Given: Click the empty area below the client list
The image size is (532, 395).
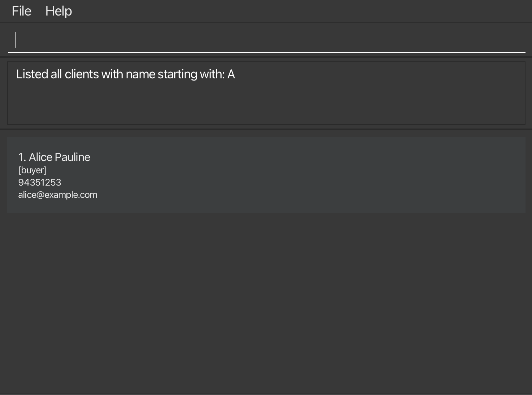Looking at the screenshot, I should pos(266,303).
